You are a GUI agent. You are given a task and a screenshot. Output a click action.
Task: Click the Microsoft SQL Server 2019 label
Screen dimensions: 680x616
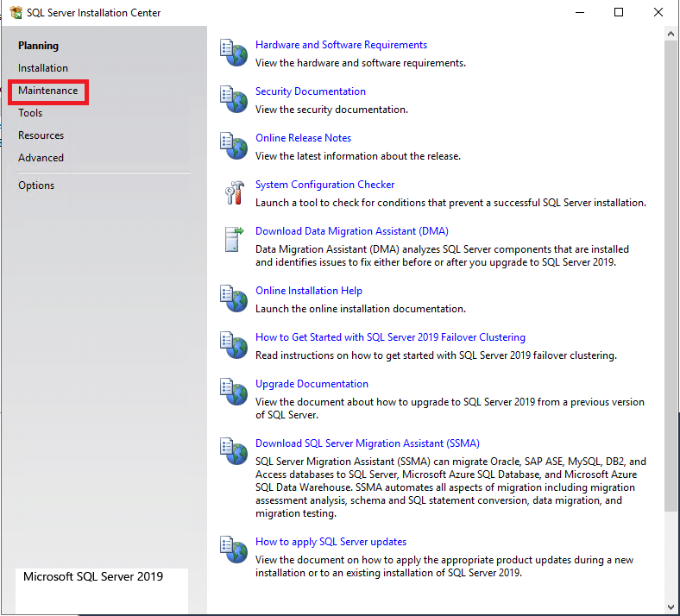93,576
